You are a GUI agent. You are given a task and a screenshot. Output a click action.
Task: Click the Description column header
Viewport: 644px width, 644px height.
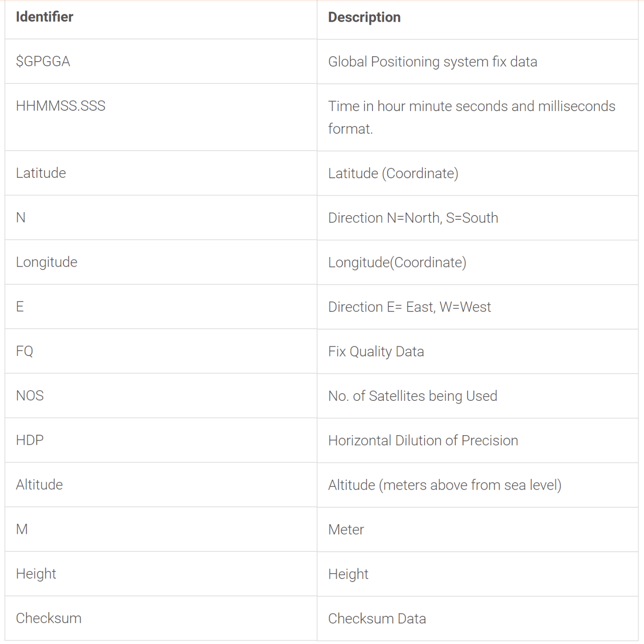tap(364, 18)
